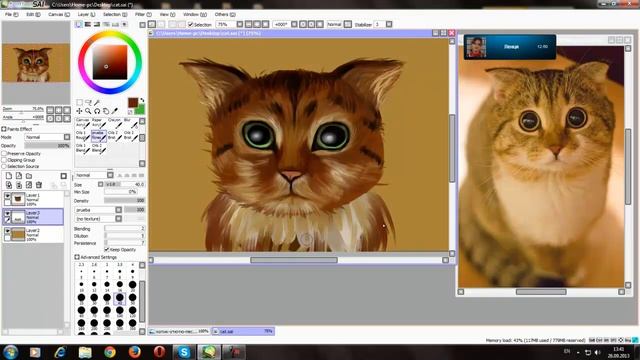The width and height of the screenshot is (640, 360).
Task: Adjust the brush Density slider
Action: pos(124,200)
